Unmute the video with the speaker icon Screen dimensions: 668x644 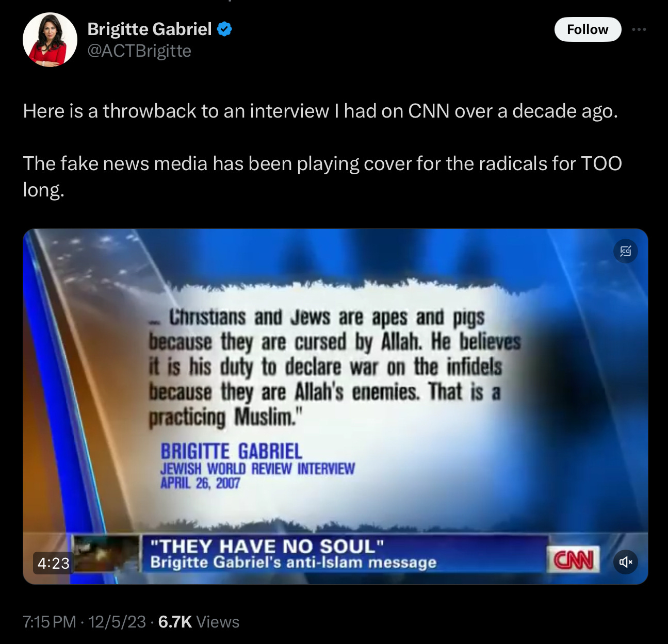point(626,562)
